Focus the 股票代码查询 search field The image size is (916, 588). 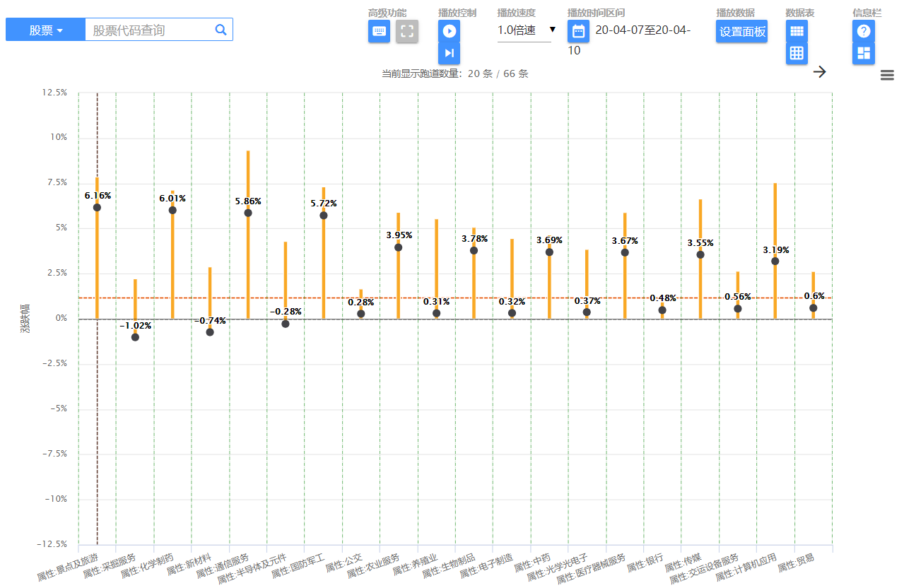coord(148,30)
